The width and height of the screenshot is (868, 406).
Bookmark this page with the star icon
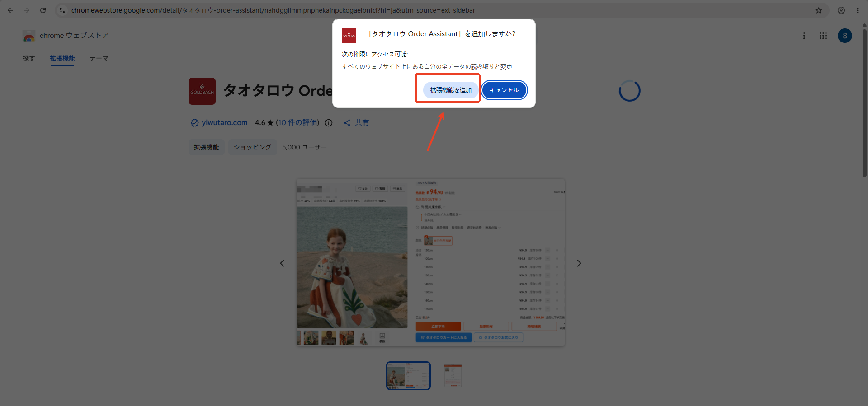point(819,10)
